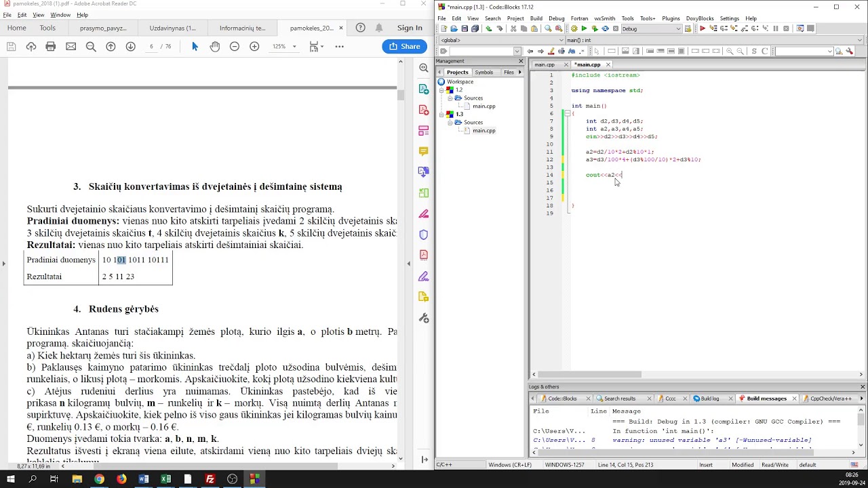Close the pamokeles PDF tab
Screen dimensions: 868x488
tap(341, 28)
